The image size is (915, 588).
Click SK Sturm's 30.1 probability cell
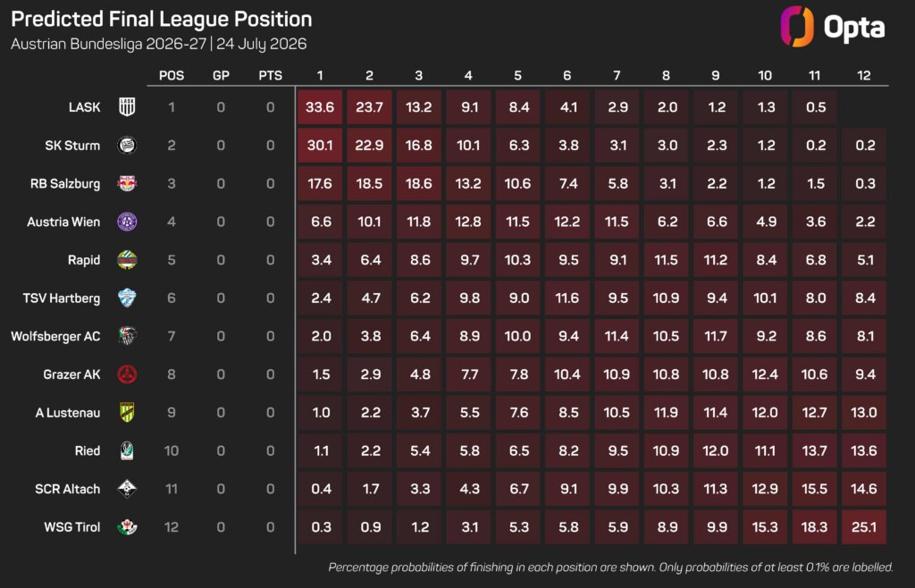click(x=320, y=146)
